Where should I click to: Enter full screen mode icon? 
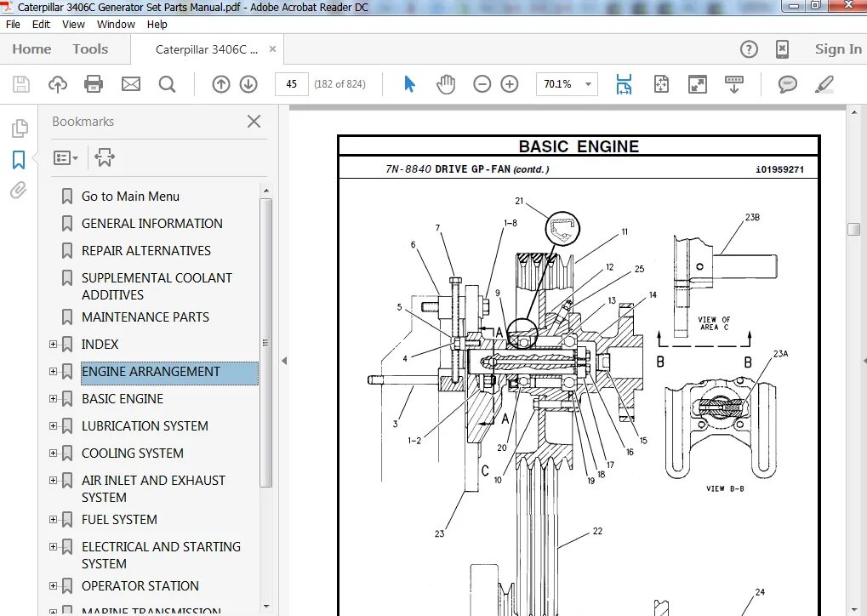click(697, 84)
